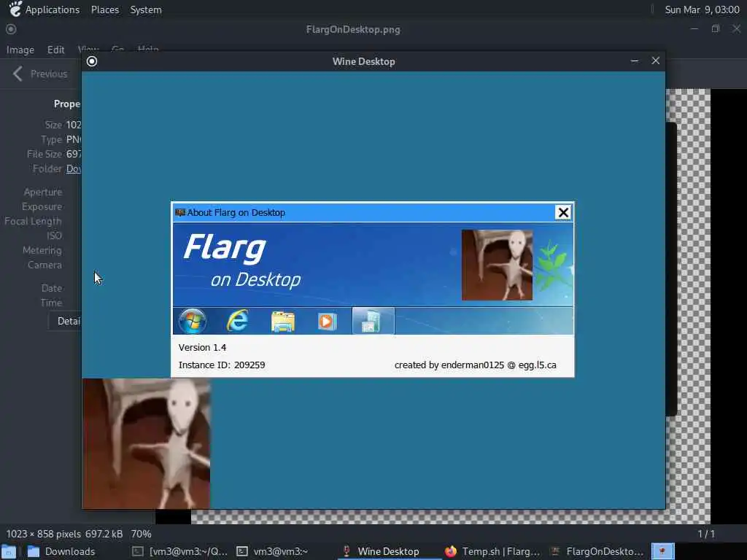
Task: Click the 1 / 1 image counter in status bar
Action: point(706,534)
